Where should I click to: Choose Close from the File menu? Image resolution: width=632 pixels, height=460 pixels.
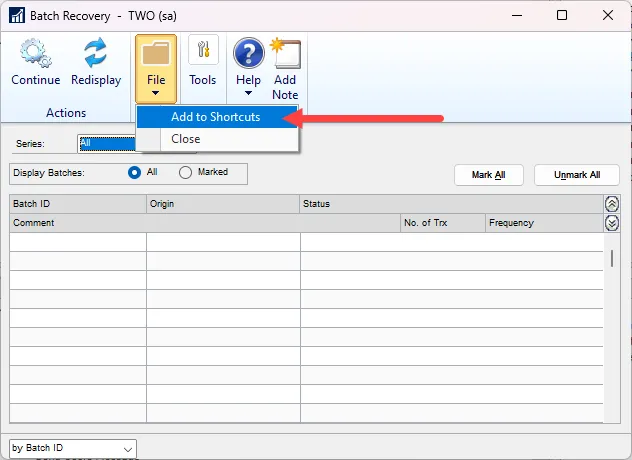(186, 139)
